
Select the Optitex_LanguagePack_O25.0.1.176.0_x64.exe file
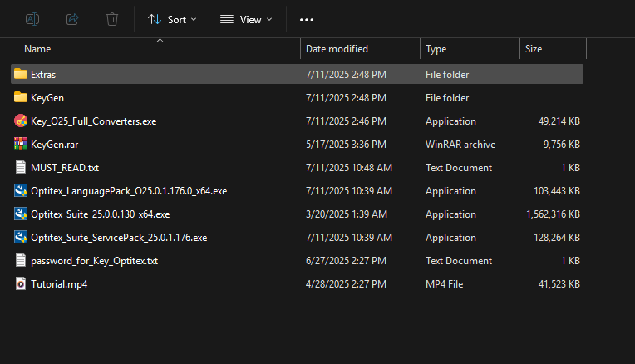[129, 191]
